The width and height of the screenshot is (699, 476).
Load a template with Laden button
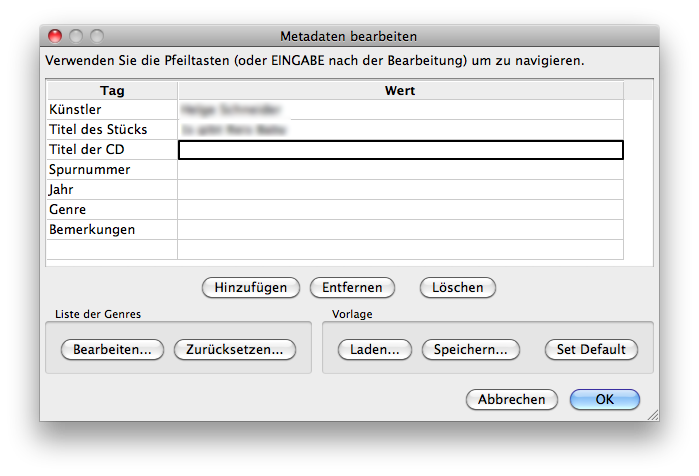375,349
